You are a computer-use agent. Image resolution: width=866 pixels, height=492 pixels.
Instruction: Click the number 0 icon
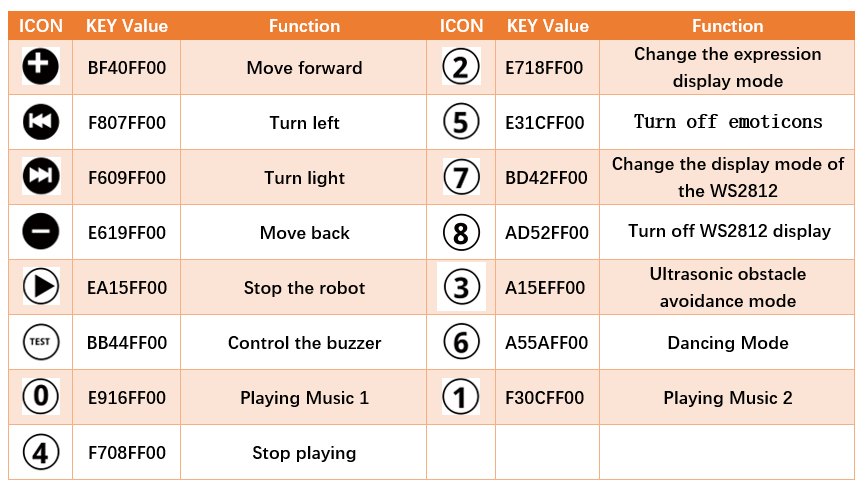[x=41, y=396]
